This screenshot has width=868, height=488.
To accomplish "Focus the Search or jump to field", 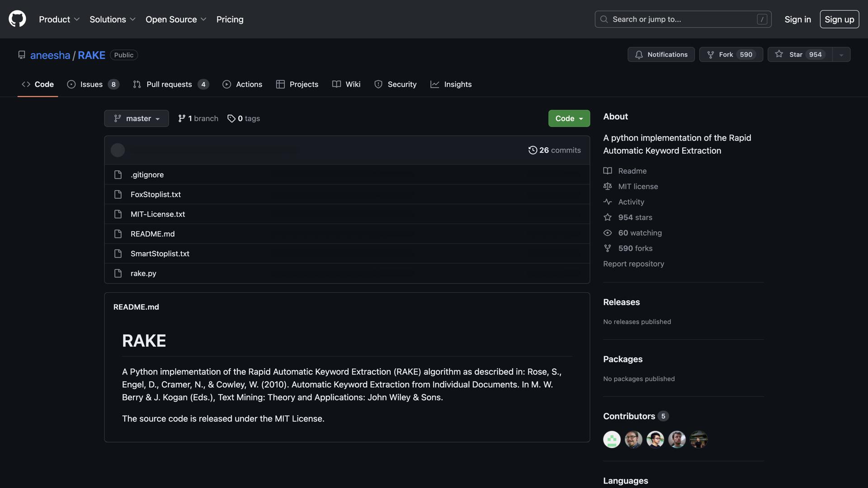I will (x=683, y=19).
